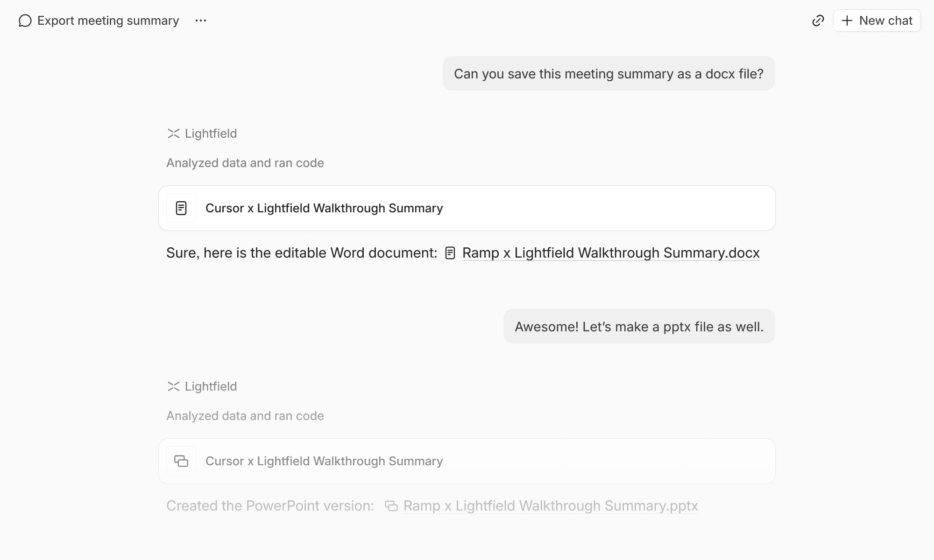
Task: Click the plus icon in New chat button
Action: 847,21
